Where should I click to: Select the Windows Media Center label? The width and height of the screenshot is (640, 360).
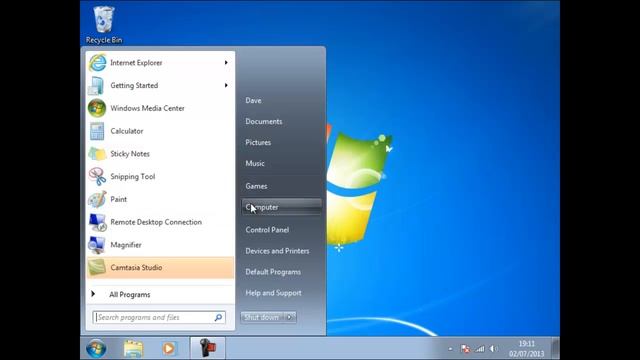pos(147,108)
